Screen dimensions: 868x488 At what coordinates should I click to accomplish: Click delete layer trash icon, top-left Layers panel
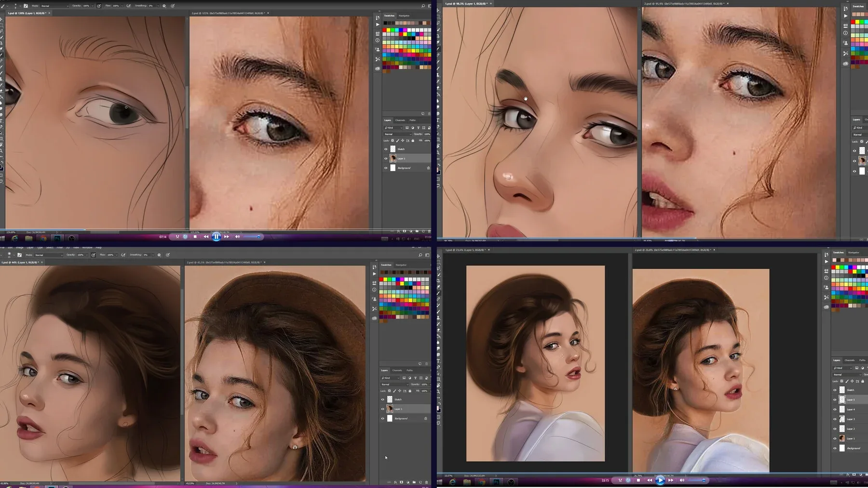pyautogui.click(x=429, y=232)
